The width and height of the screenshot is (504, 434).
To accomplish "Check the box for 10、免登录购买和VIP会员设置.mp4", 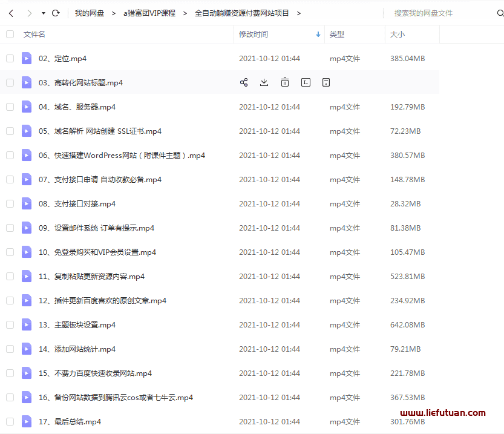I will 10,252.
